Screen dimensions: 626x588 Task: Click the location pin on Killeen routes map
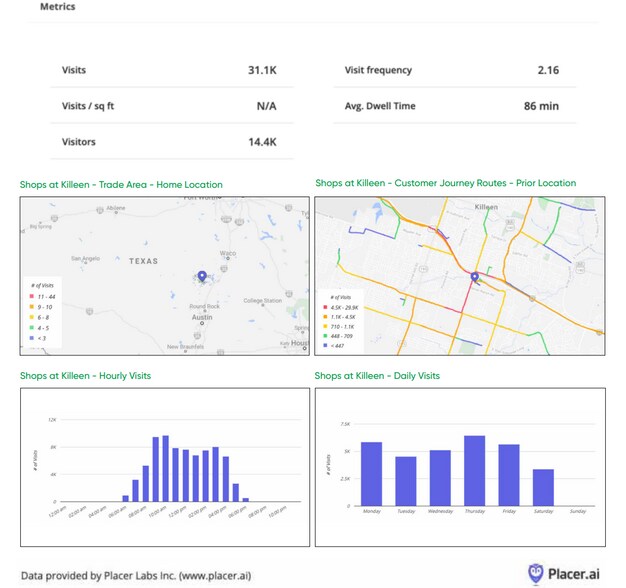474,277
